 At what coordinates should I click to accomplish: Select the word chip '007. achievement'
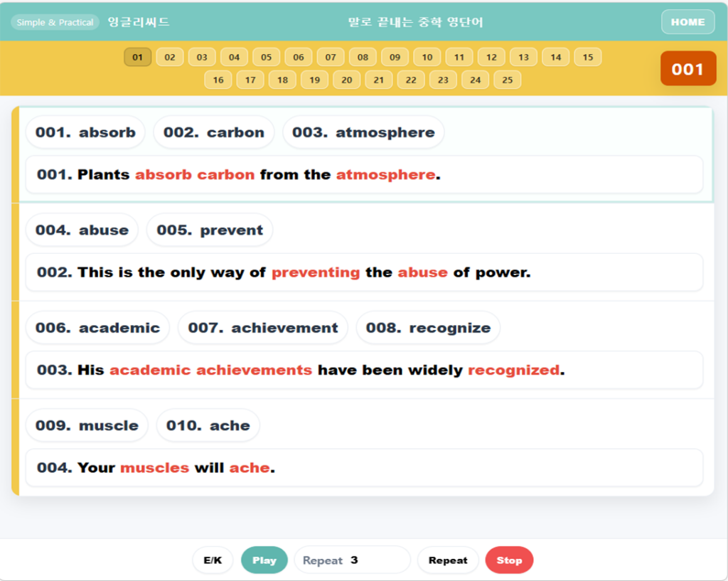coord(262,328)
